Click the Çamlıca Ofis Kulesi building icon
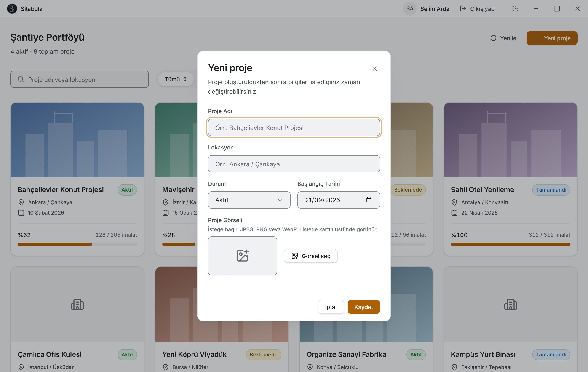588x372 pixels. pos(77,305)
